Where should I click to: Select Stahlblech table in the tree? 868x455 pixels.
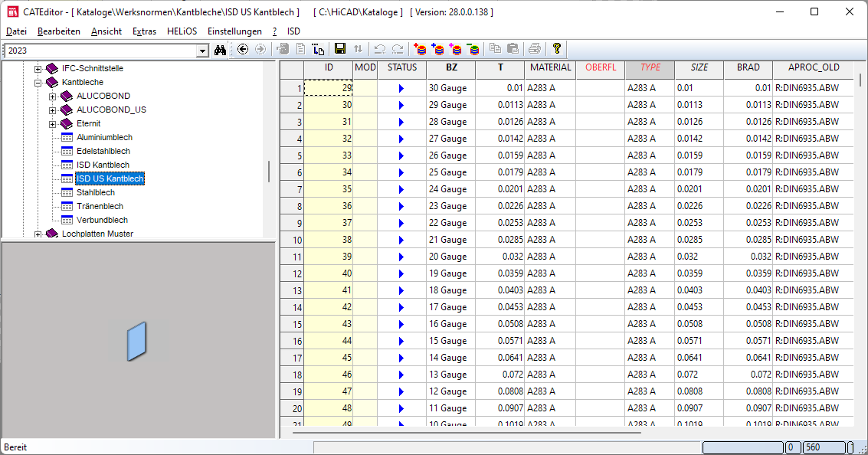click(x=96, y=192)
